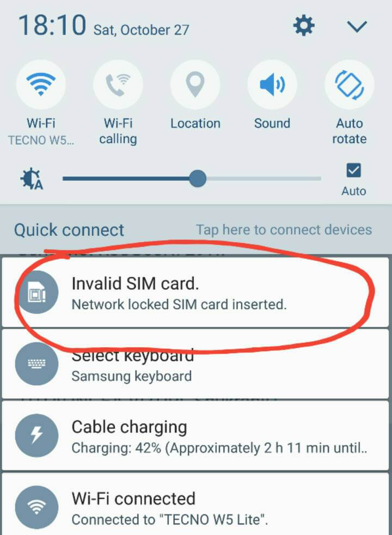The height and width of the screenshot is (535, 392).
Task: Tap the Auto rotate icon
Action: [x=350, y=84]
